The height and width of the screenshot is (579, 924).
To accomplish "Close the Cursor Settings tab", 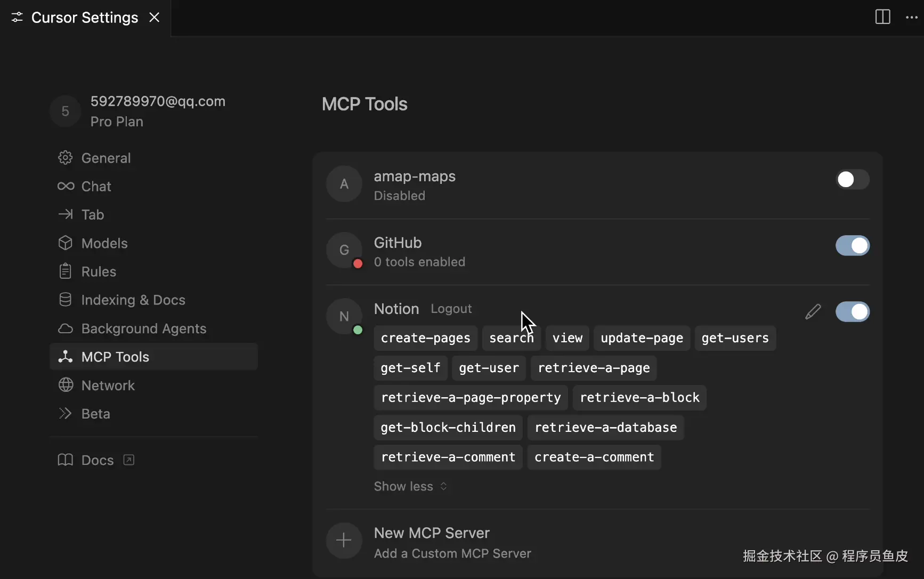I will (155, 18).
